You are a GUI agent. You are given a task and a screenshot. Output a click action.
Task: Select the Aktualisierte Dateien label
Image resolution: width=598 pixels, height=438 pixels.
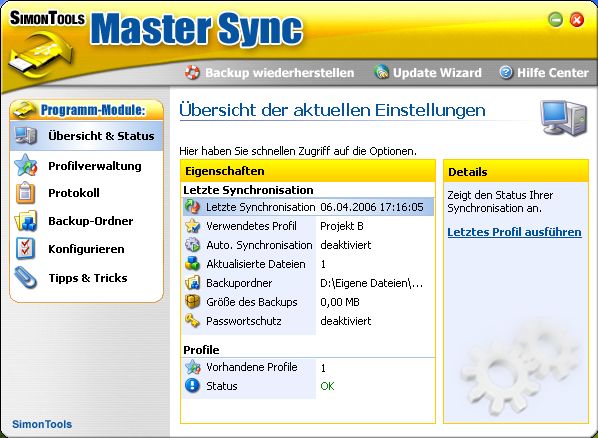[256, 264]
